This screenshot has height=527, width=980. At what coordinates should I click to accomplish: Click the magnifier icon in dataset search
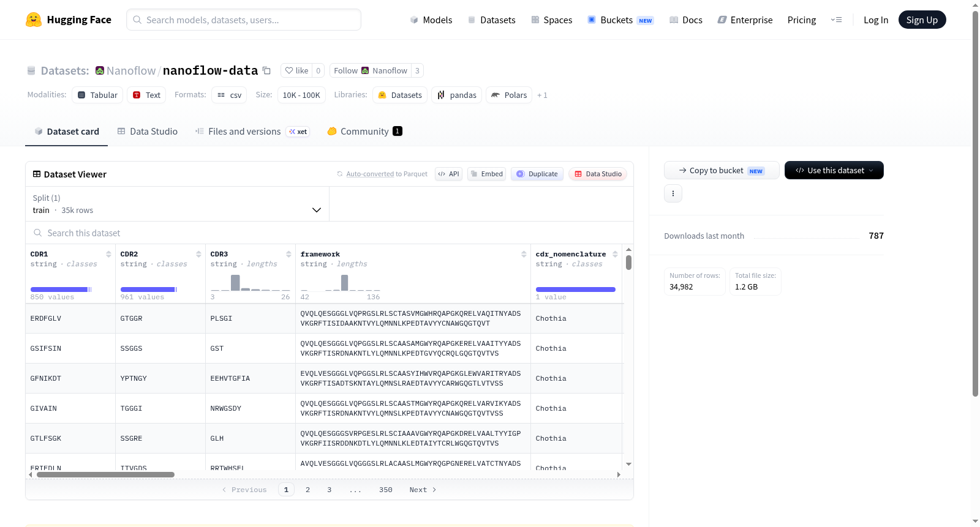click(38, 233)
